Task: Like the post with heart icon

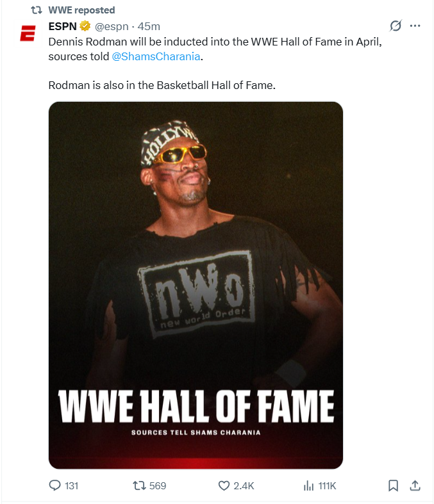Action: click(224, 485)
